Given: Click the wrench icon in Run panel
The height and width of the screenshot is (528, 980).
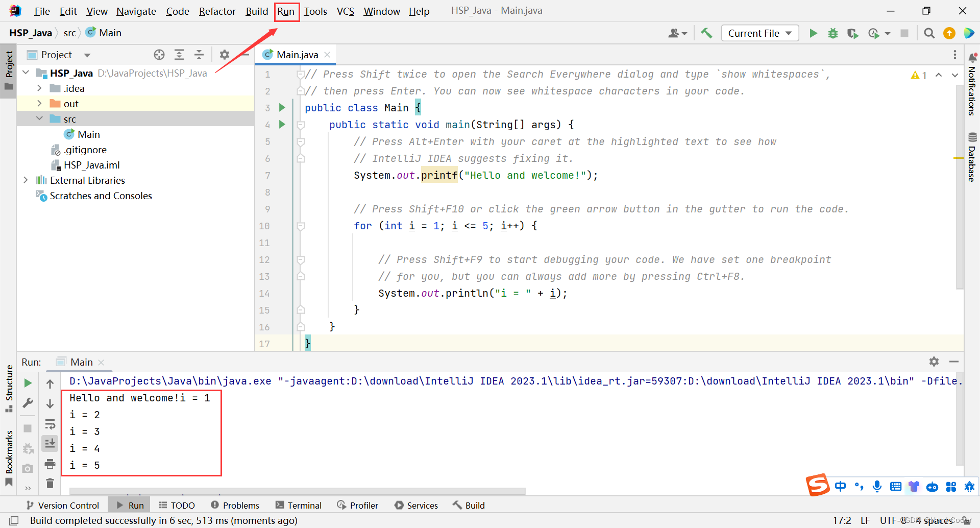Looking at the screenshot, I should (28, 403).
